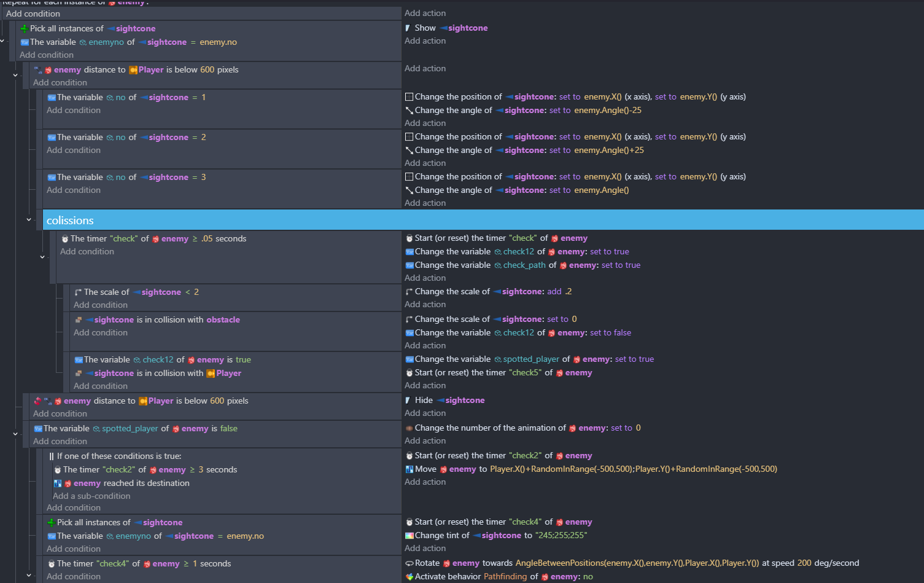Click inverted icon on lower enemy distance condition
This screenshot has width=924, height=583.
[x=37, y=401]
